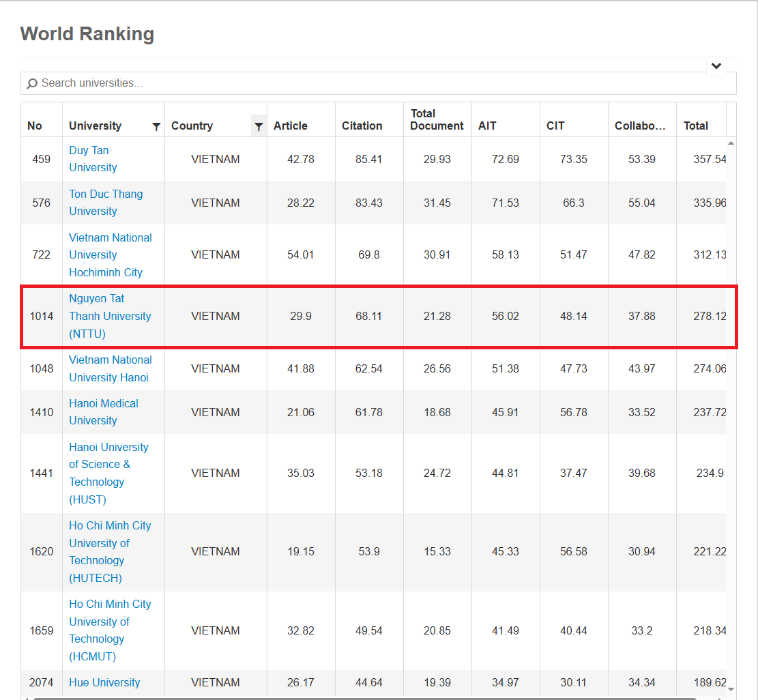The width and height of the screenshot is (758, 700).
Task: Select rank number 722 cell
Action: tap(42, 254)
